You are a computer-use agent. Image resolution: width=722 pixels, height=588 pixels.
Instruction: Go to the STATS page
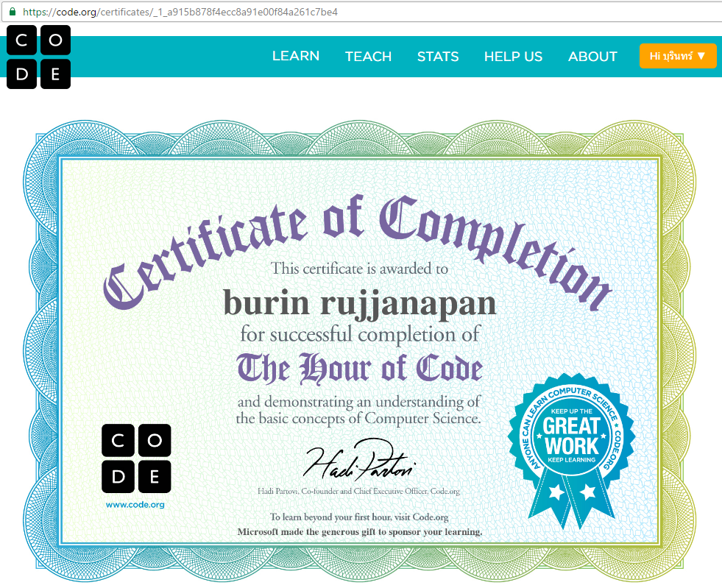point(438,56)
